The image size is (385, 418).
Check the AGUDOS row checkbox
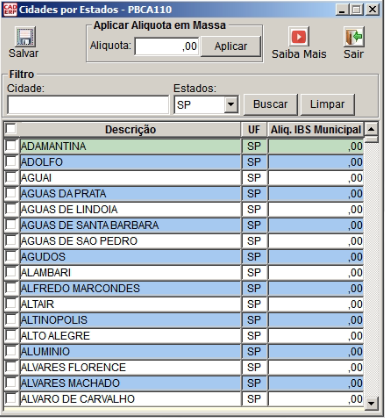click(11, 256)
